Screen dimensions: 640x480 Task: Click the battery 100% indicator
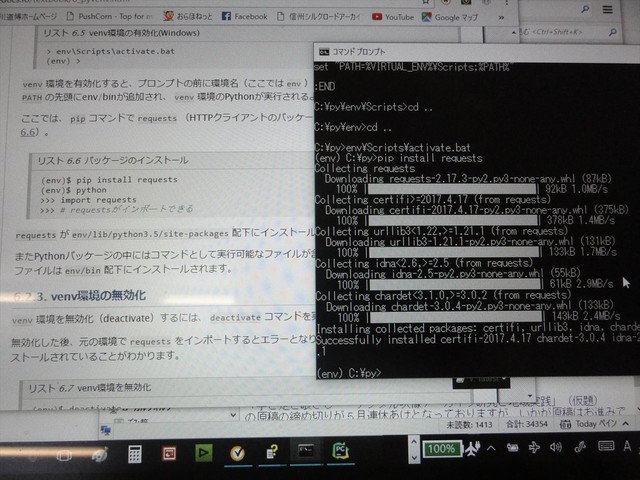[x=442, y=449]
